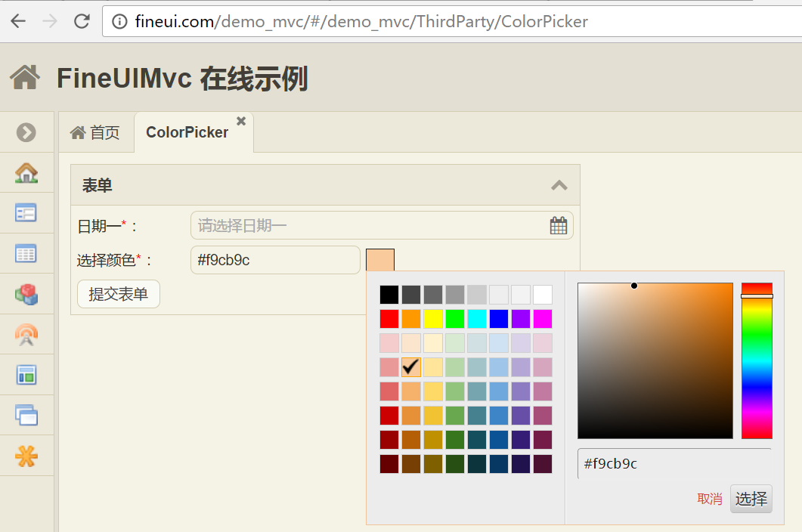Pick the bright purple swatch
The width and height of the screenshot is (802, 532).
coord(521,319)
